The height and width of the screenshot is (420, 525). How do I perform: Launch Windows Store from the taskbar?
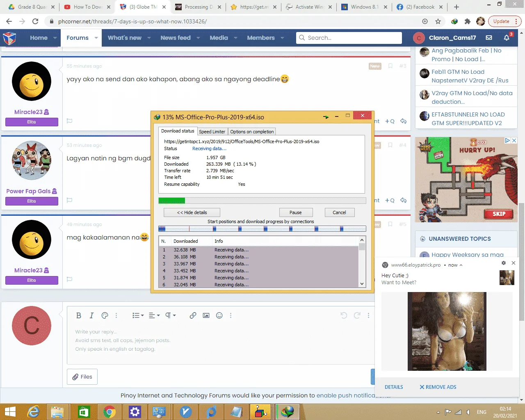84,411
